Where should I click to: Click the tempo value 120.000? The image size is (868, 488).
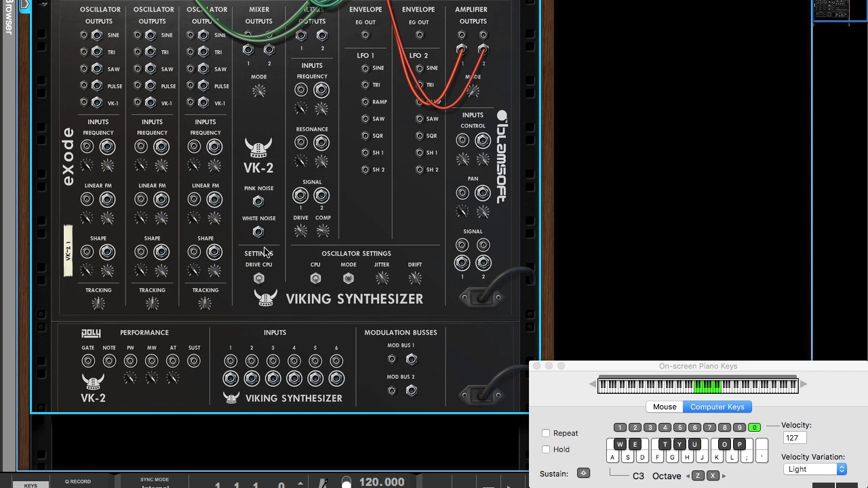pyautogui.click(x=382, y=482)
